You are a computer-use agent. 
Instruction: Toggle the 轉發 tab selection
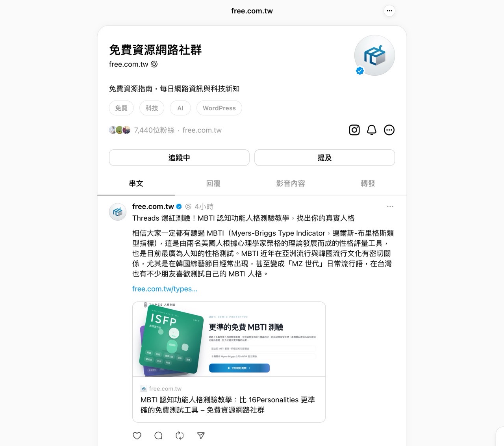(x=368, y=183)
